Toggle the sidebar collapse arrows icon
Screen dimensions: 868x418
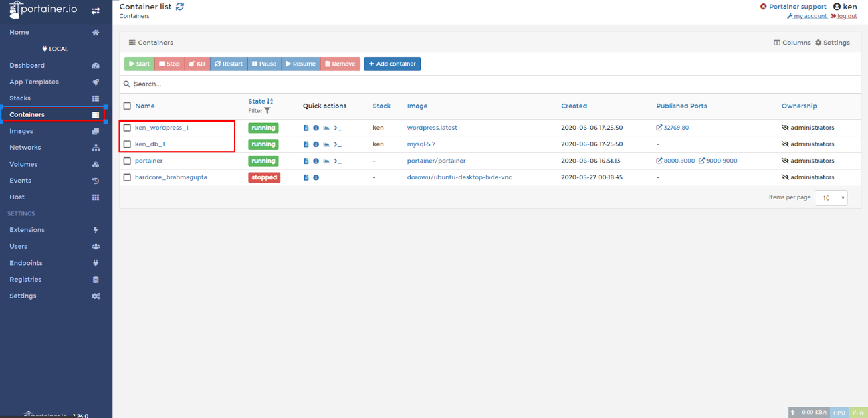point(96,11)
